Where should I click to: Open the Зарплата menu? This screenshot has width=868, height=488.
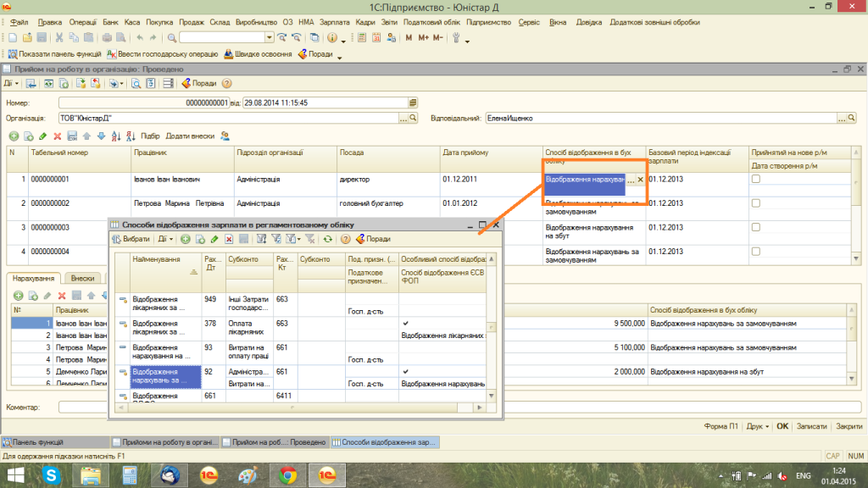334,22
